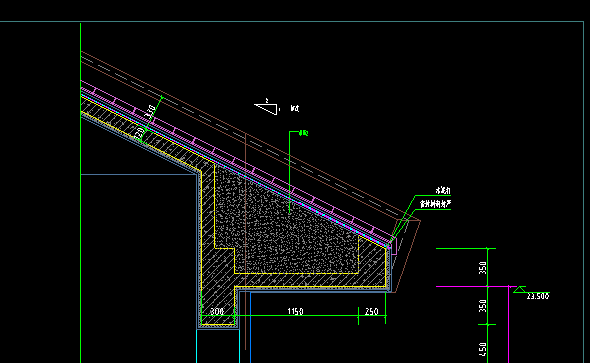Select the 300 dimension text
Image resolution: width=590 pixels, height=363 pixels.
click(217, 311)
